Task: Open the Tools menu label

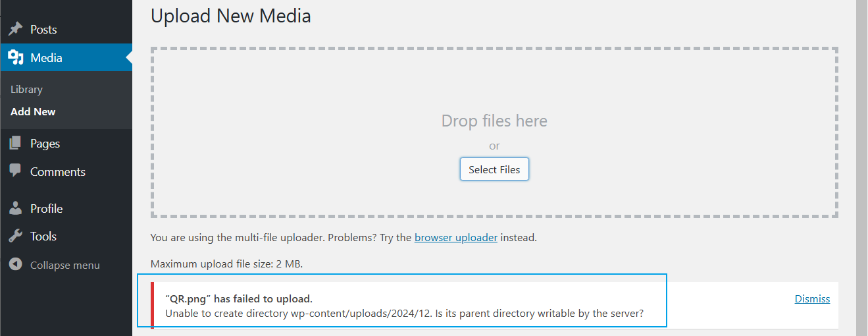Action: tap(43, 237)
